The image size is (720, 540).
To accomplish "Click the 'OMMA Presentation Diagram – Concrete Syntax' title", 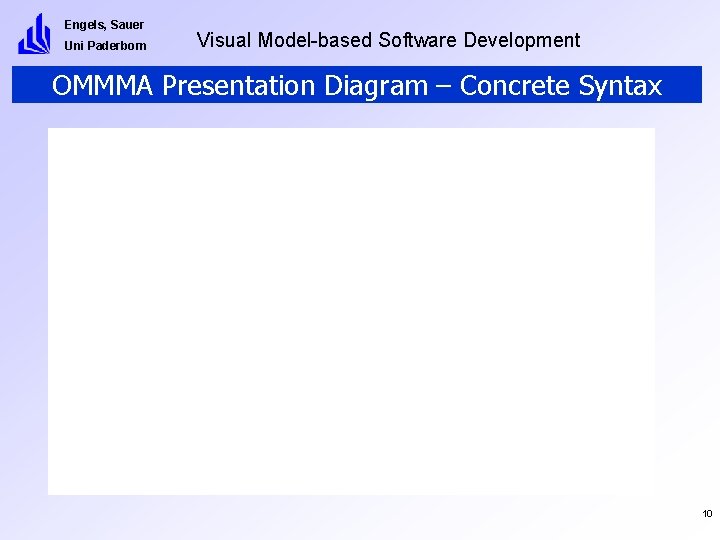I will (357, 85).
